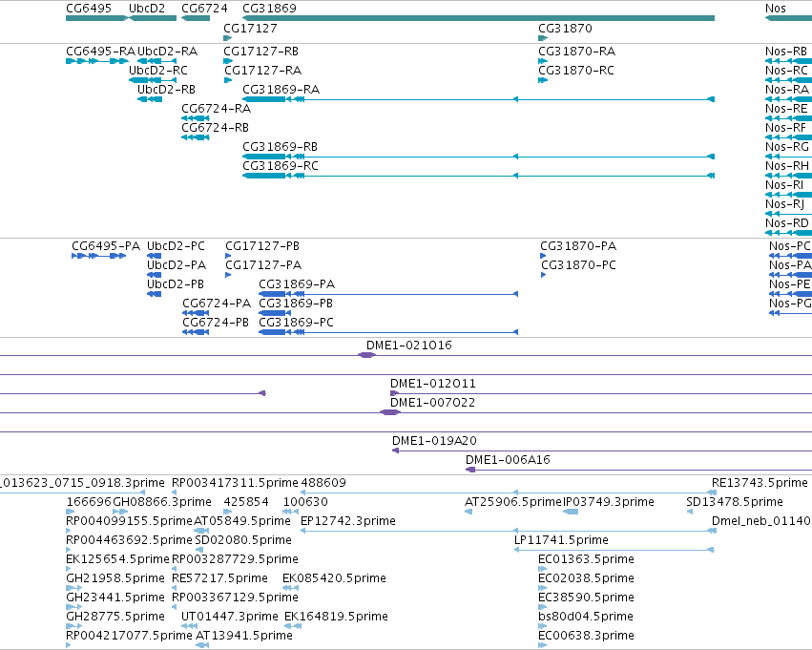812x650 pixels.
Task: Select transcript CG31869-RA
Action: pyautogui.click(x=281, y=90)
